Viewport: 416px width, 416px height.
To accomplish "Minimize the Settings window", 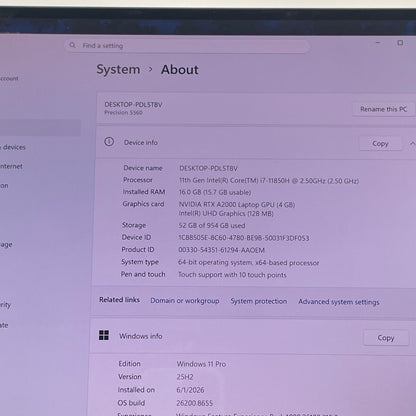I will coord(378,43).
